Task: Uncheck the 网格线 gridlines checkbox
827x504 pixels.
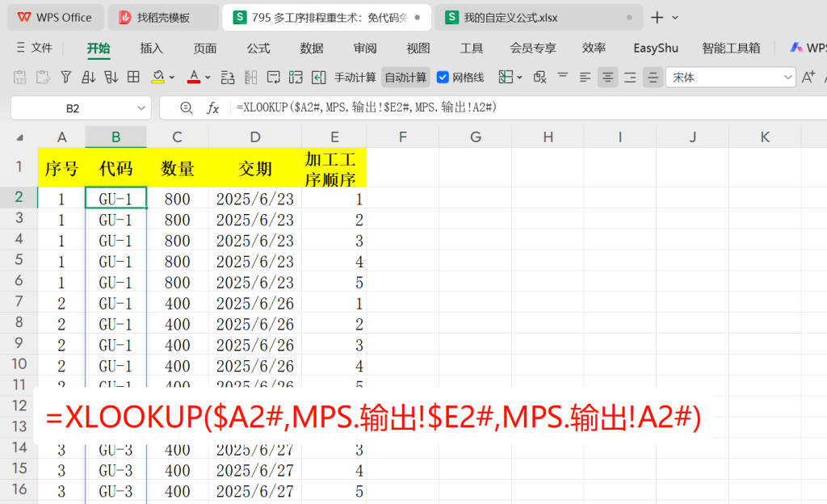Action: pyautogui.click(x=443, y=78)
